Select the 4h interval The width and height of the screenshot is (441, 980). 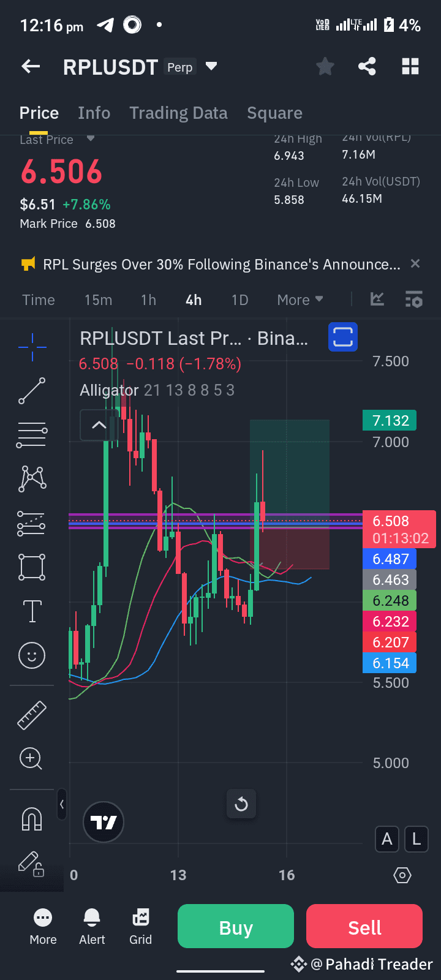(x=194, y=300)
